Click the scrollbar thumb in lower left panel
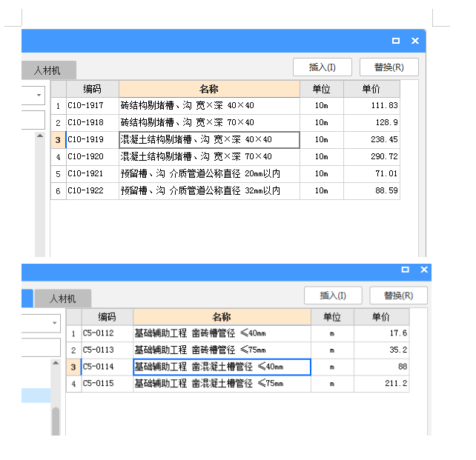Screen dimensions: 476x460 click(x=56, y=420)
